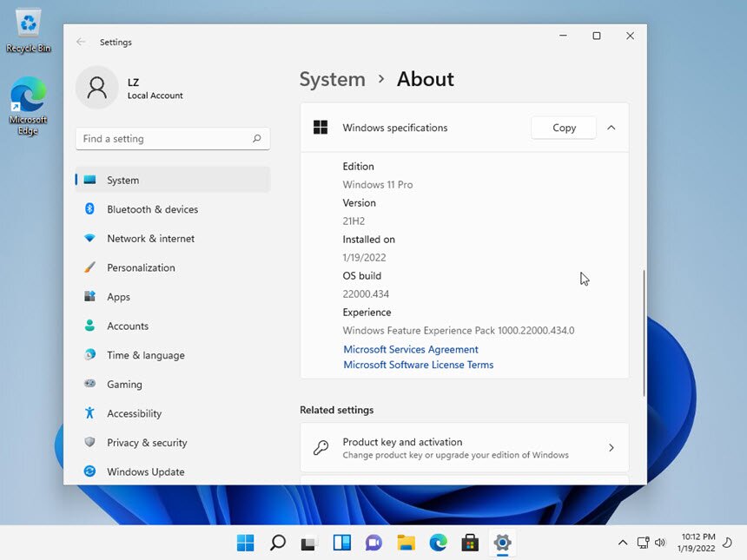
Task: Open Personalization settings
Action: (173, 267)
